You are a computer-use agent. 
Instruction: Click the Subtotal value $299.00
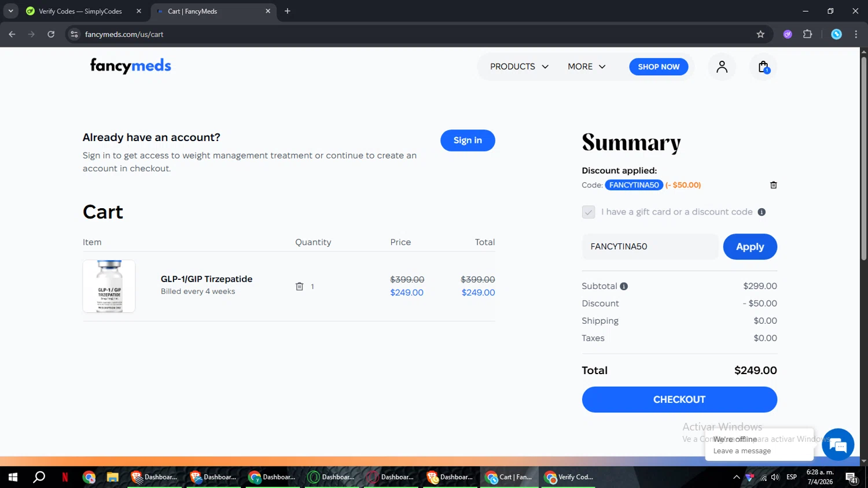[760, 286]
